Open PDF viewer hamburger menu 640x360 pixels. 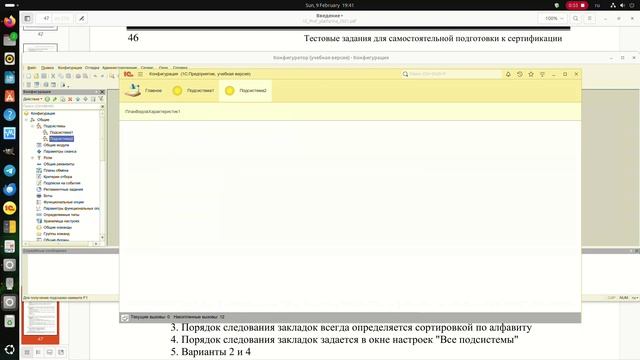pos(589,18)
